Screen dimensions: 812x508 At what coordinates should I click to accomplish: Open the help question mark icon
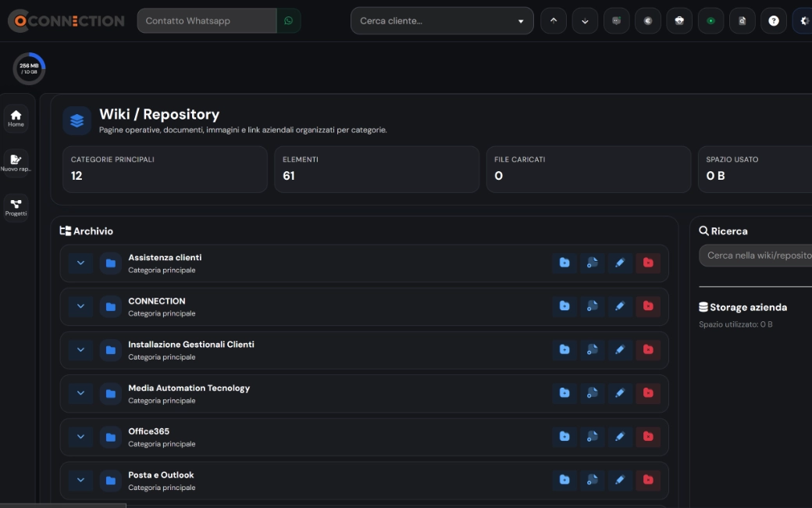click(774, 21)
